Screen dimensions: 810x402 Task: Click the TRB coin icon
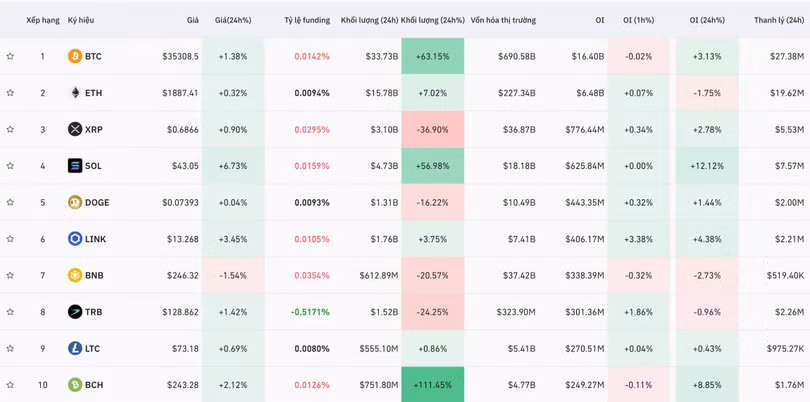tap(75, 312)
